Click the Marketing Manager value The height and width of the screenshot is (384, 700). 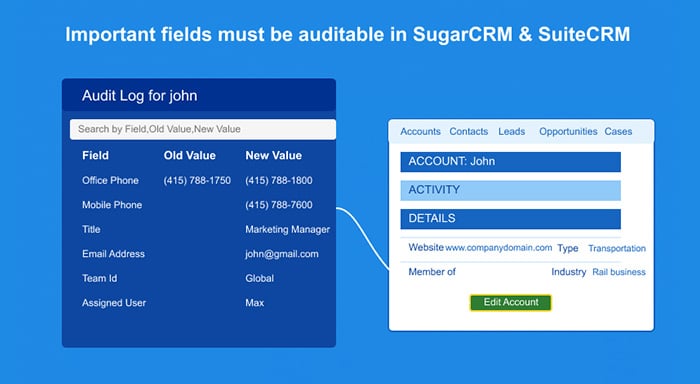point(288,230)
